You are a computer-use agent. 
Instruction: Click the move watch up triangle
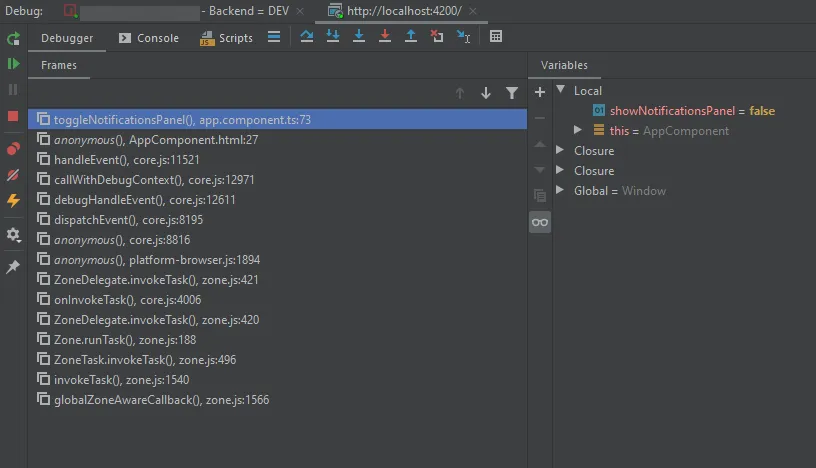pyautogui.click(x=540, y=144)
